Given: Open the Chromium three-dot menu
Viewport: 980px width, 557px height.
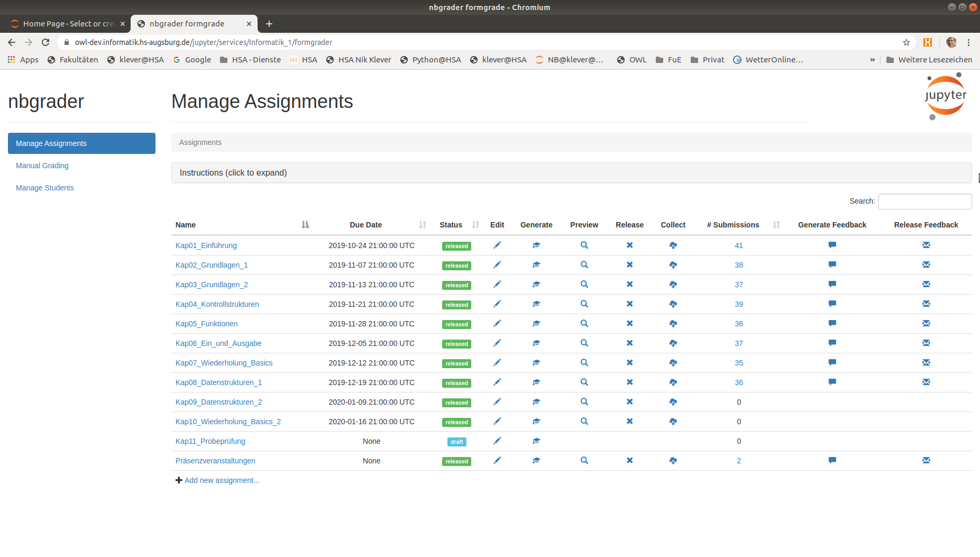Looking at the screenshot, I should pyautogui.click(x=968, y=42).
